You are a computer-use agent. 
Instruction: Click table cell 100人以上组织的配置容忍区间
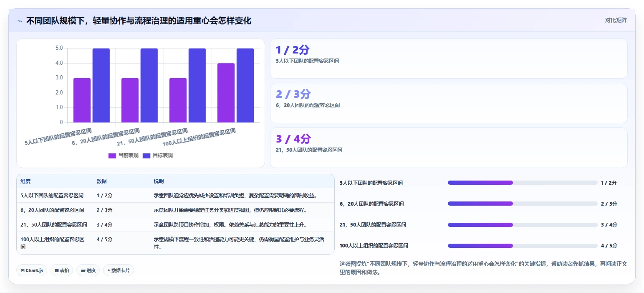tap(53, 243)
